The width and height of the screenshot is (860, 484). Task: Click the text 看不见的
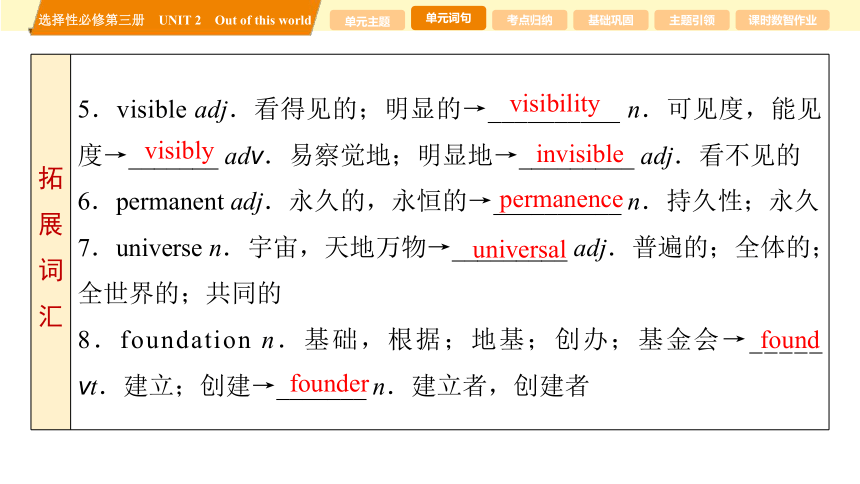[749, 155]
